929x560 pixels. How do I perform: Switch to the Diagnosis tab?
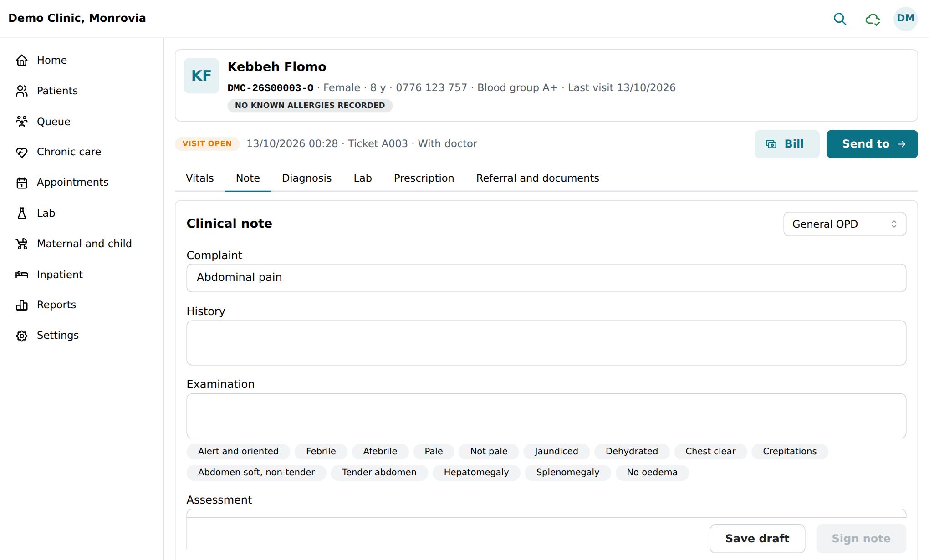click(306, 178)
